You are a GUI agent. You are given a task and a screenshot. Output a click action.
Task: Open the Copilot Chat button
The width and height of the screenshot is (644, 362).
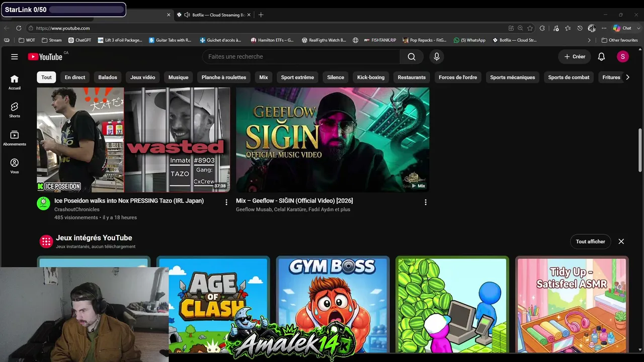point(623,28)
